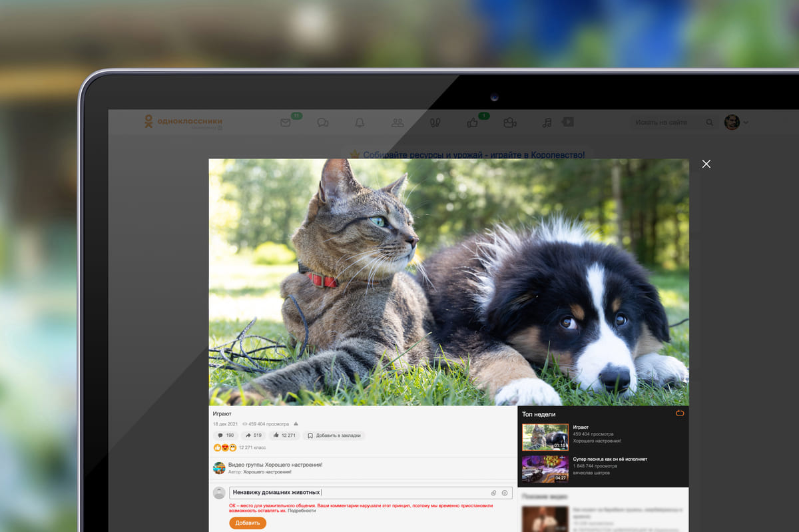Open the guests footprints icon
799x532 pixels.
point(435,123)
